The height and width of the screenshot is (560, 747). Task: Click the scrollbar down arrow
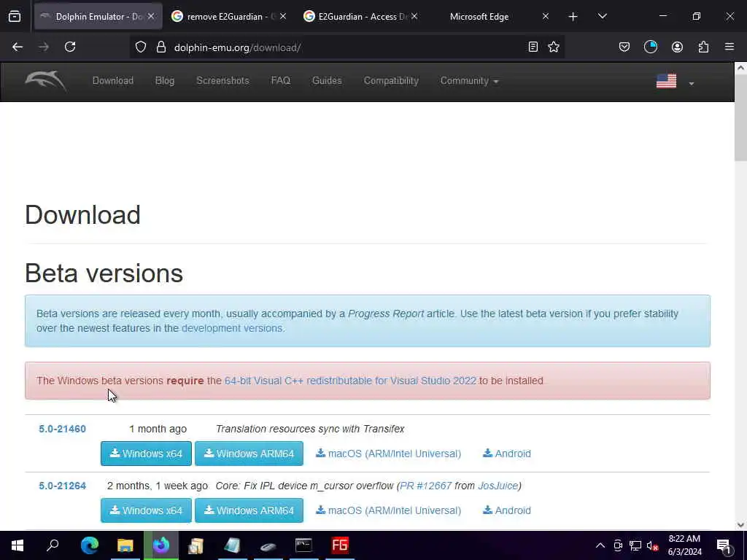(x=740, y=525)
